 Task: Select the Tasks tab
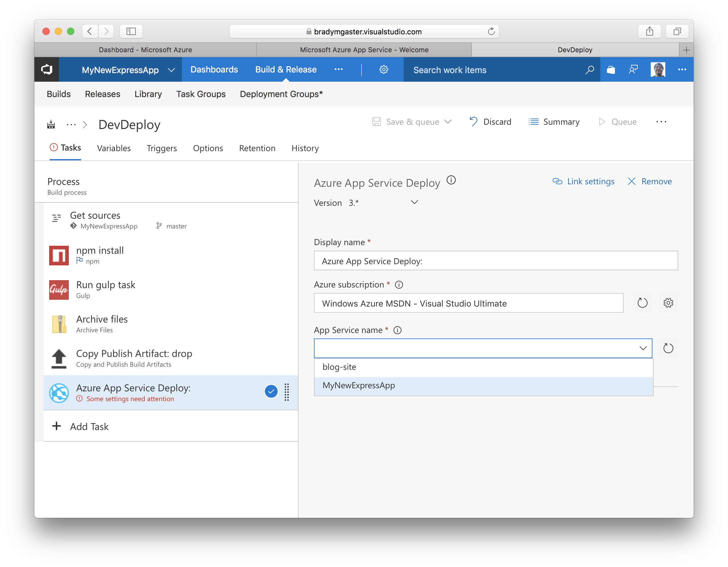pos(65,148)
